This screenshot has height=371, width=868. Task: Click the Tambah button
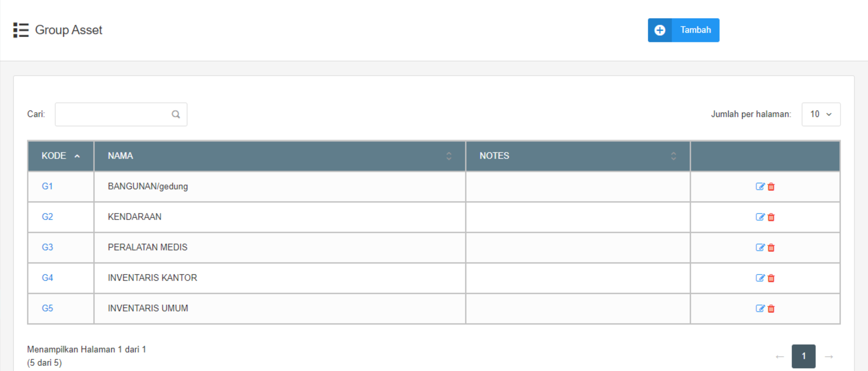click(683, 30)
